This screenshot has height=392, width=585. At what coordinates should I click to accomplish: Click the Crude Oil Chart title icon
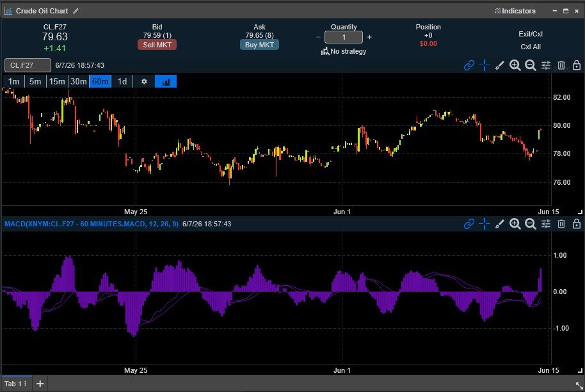click(8, 11)
